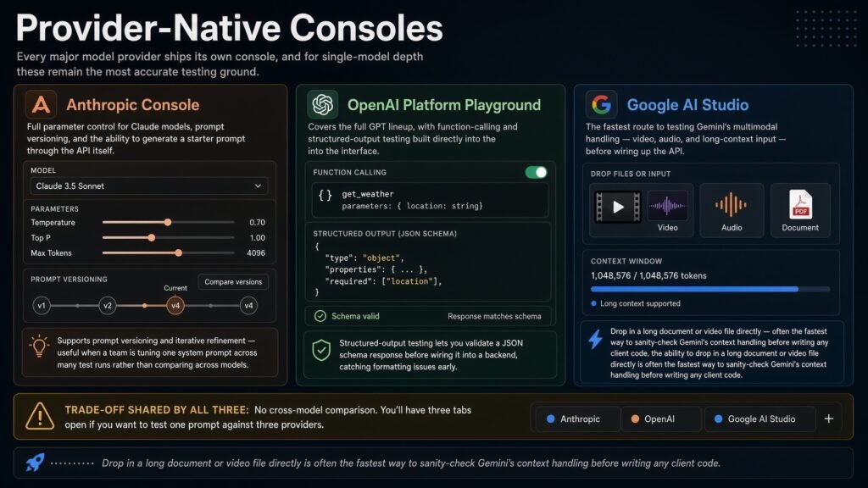This screenshot has height=488, width=868.
Task: Click the curly braces function icon
Action: click(325, 195)
